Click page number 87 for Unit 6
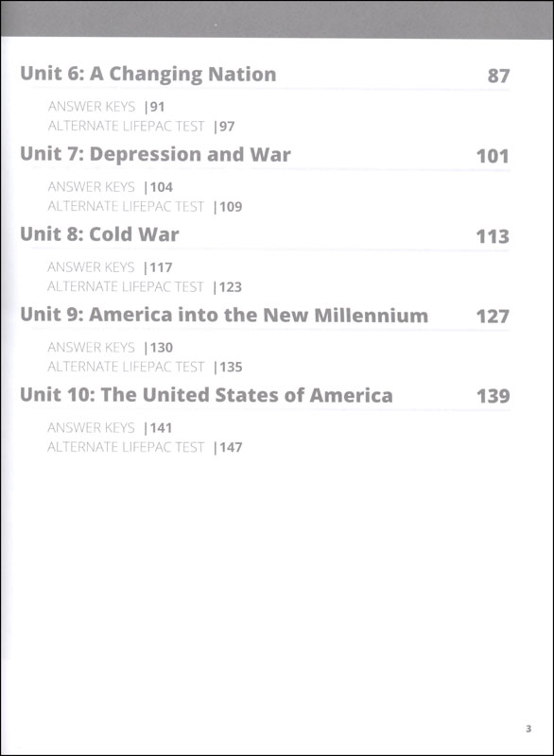Viewport: 554px width, 756px height. pyautogui.click(x=498, y=76)
